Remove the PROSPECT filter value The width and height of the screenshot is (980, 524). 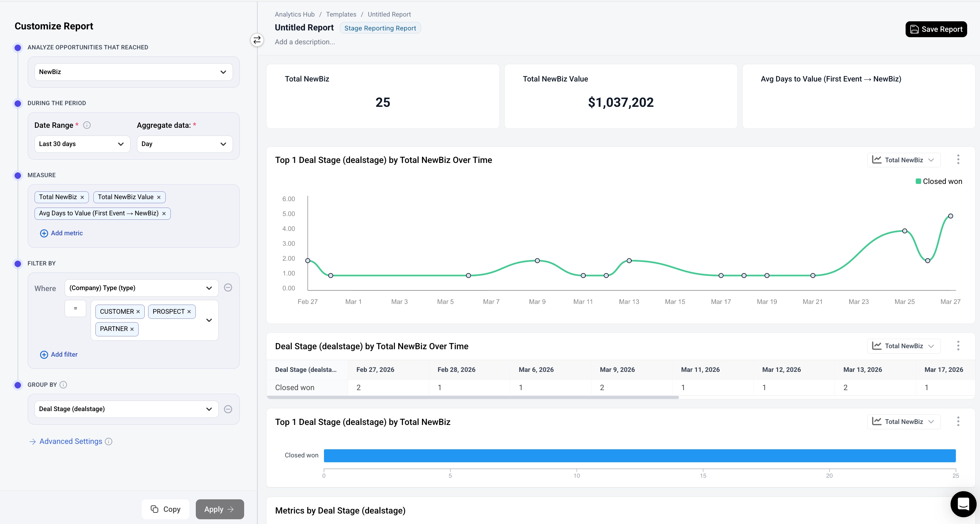189,311
